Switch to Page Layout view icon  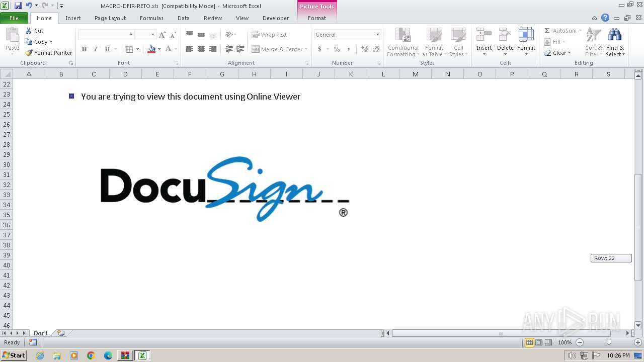point(539,342)
